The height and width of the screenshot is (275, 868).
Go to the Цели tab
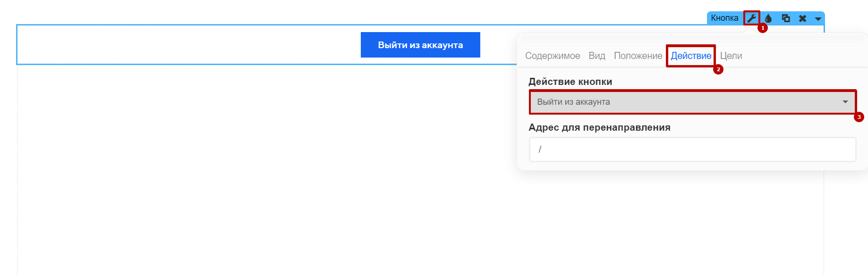pyautogui.click(x=731, y=56)
